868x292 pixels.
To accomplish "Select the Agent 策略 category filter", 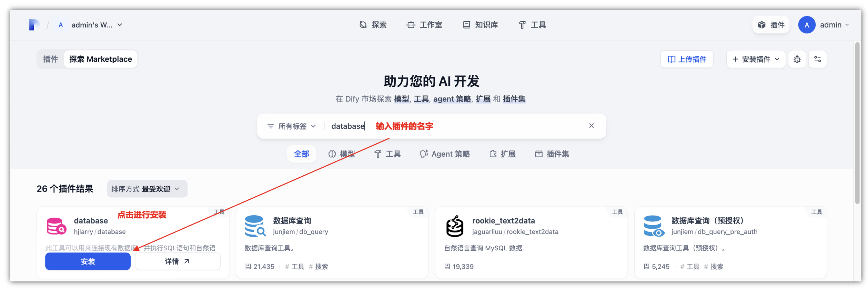I will (x=445, y=154).
